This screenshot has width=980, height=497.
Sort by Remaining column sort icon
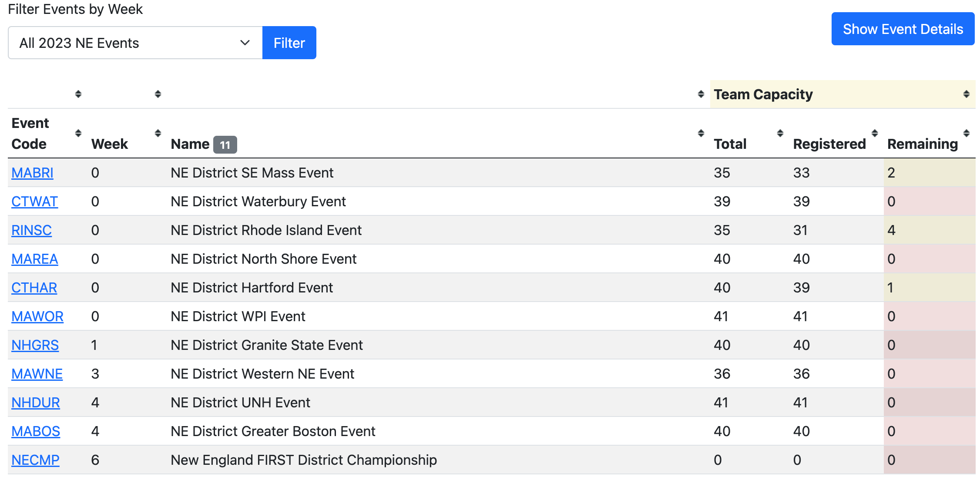pyautogui.click(x=967, y=133)
